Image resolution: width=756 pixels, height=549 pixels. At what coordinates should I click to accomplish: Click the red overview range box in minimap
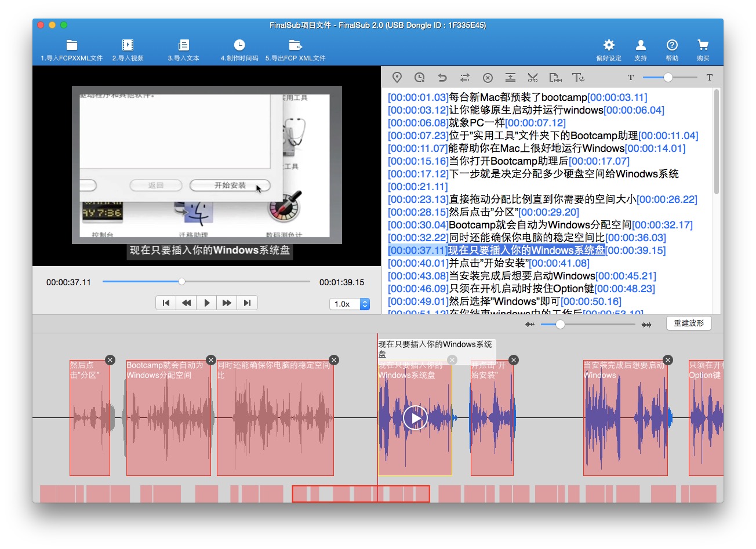click(361, 494)
